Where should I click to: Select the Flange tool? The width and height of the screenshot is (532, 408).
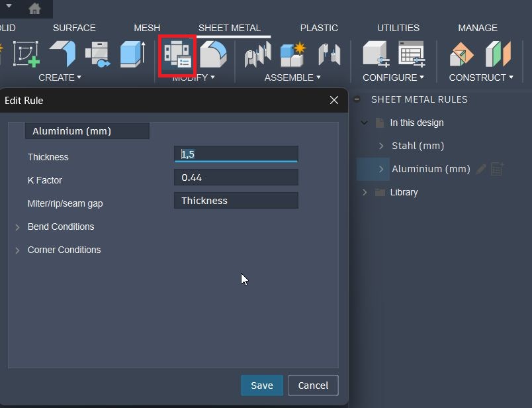tap(63, 54)
